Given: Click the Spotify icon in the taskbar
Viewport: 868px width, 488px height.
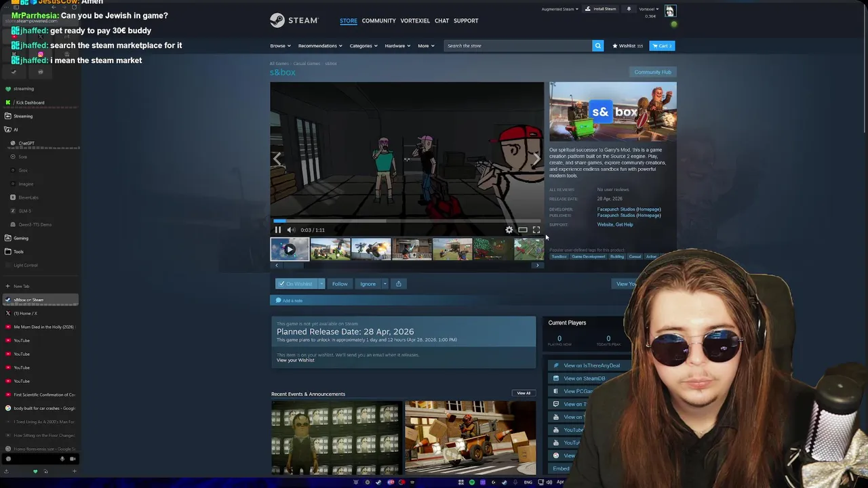Looking at the screenshot, I should point(472,482).
